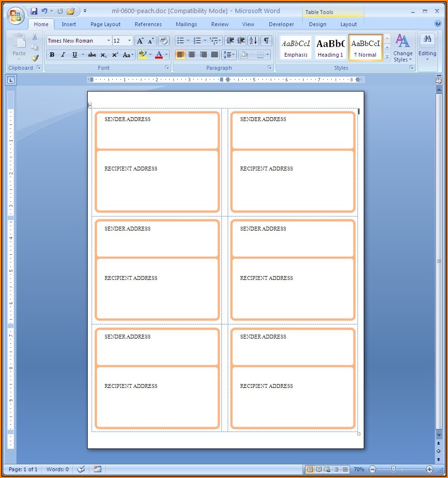The width and height of the screenshot is (448, 478).
Task: Click the proofing check icon in status bar
Action: (81, 469)
